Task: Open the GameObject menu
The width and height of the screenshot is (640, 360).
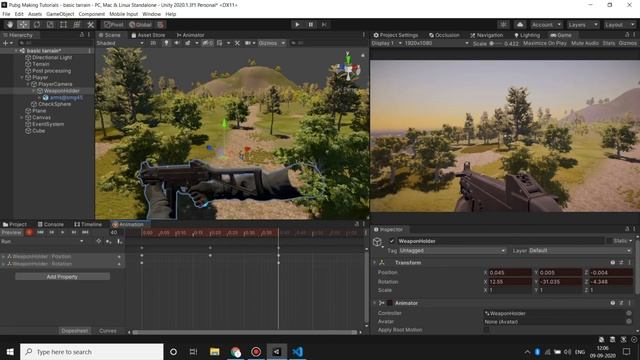Action: click(x=60, y=14)
